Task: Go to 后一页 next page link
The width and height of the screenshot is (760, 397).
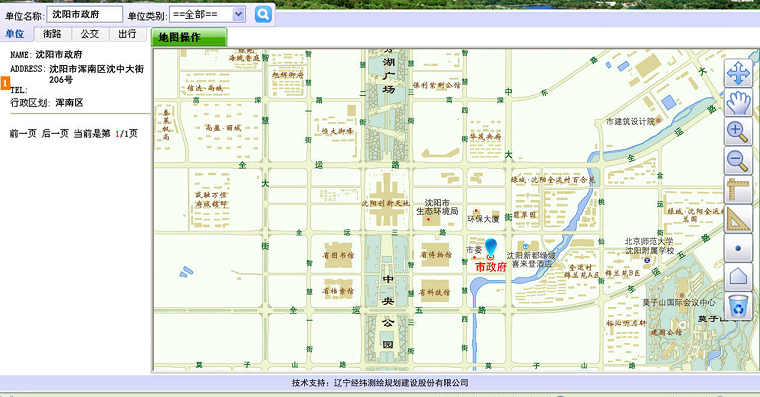Action: (55, 134)
